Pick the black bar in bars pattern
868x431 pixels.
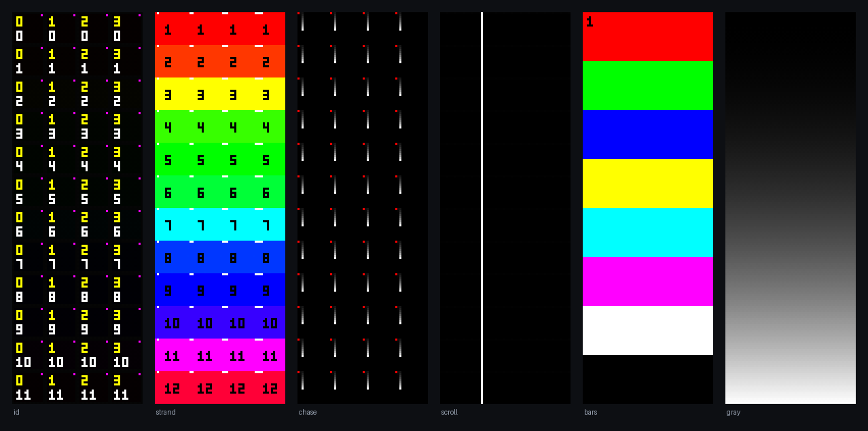point(648,379)
